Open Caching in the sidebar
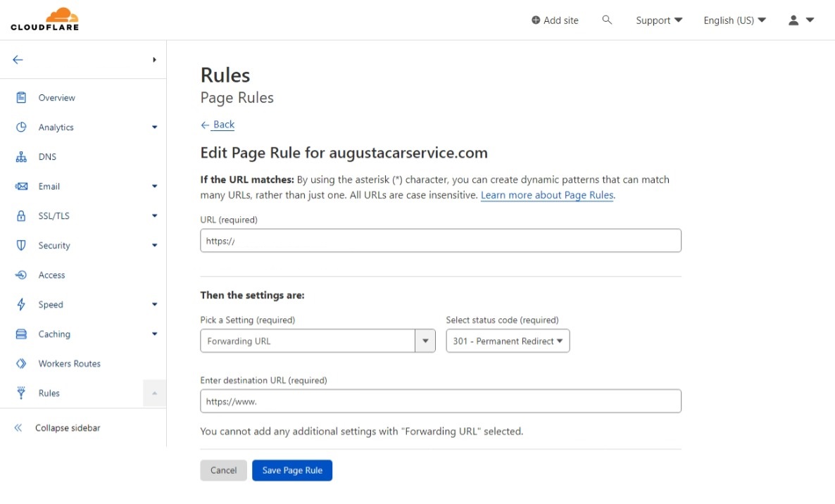The height and width of the screenshot is (504, 835). pos(54,334)
